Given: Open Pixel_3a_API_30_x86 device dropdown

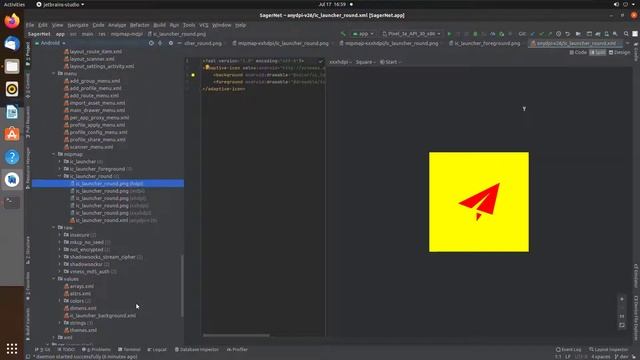Looking at the screenshot, I should [x=411, y=34].
